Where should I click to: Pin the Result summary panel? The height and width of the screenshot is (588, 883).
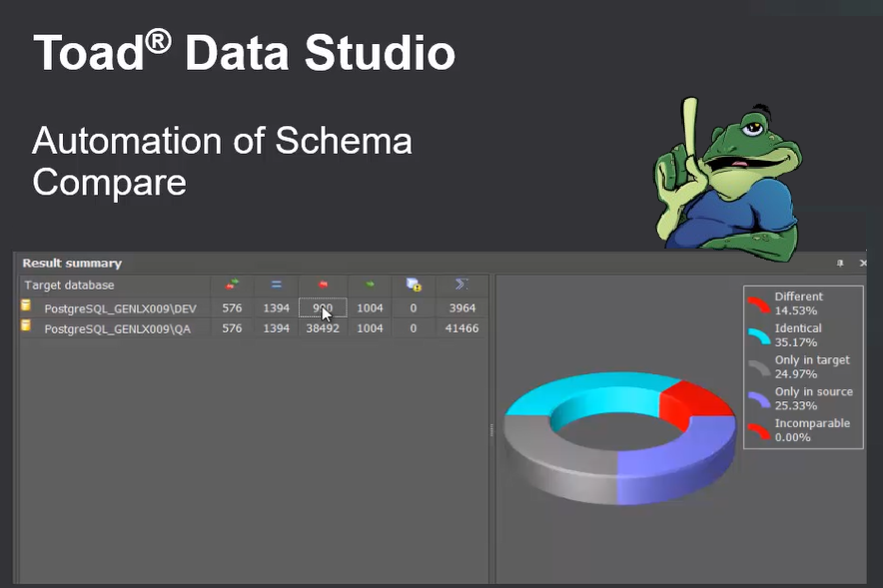tap(840, 264)
